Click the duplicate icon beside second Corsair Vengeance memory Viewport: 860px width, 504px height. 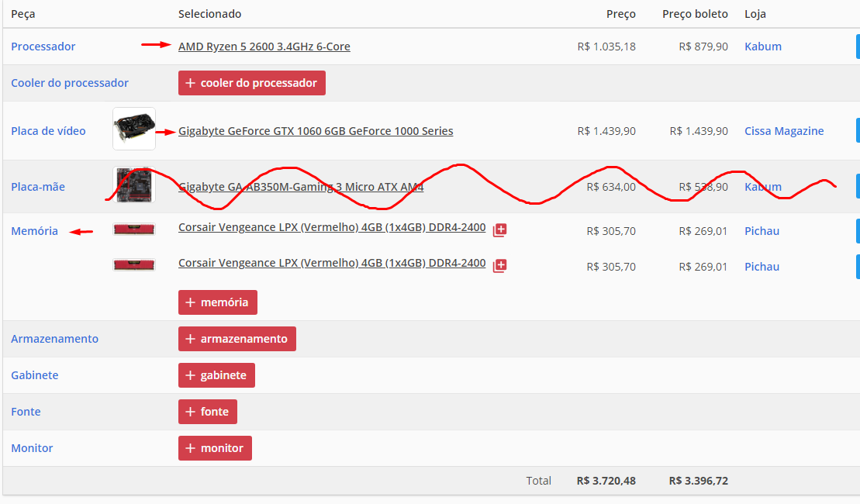pos(499,265)
